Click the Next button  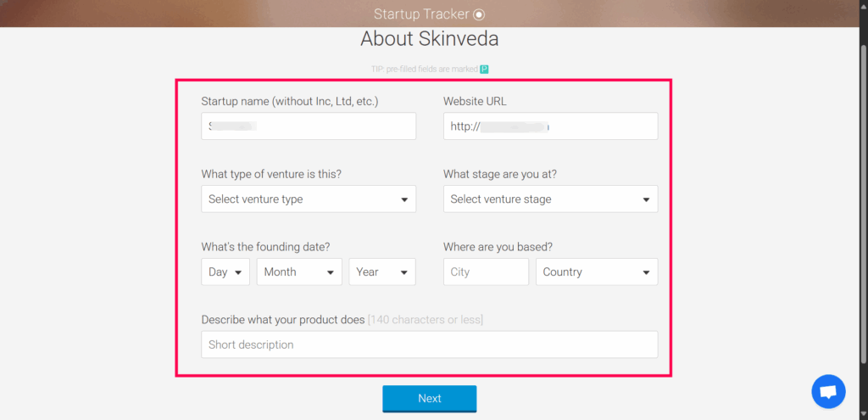click(430, 399)
